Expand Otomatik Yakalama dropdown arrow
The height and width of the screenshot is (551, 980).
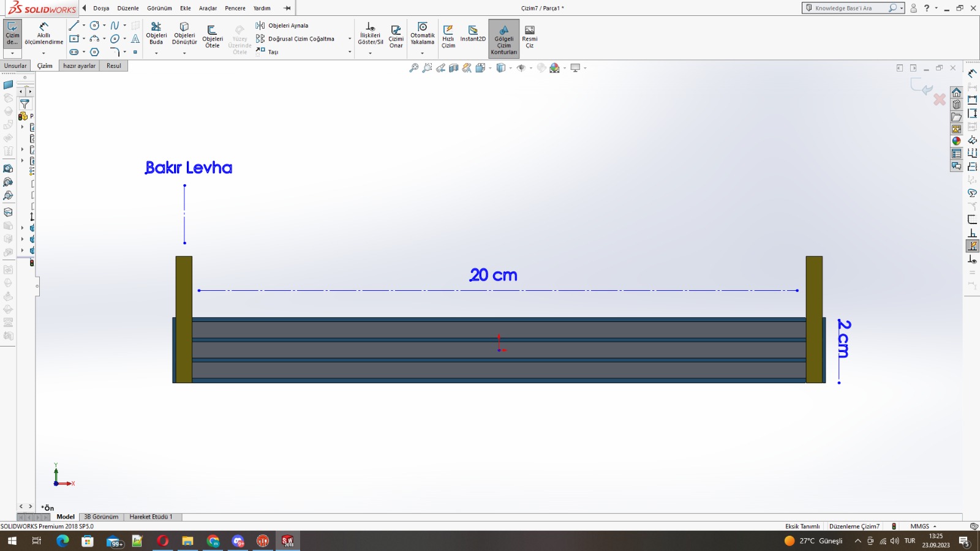[x=423, y=53]
